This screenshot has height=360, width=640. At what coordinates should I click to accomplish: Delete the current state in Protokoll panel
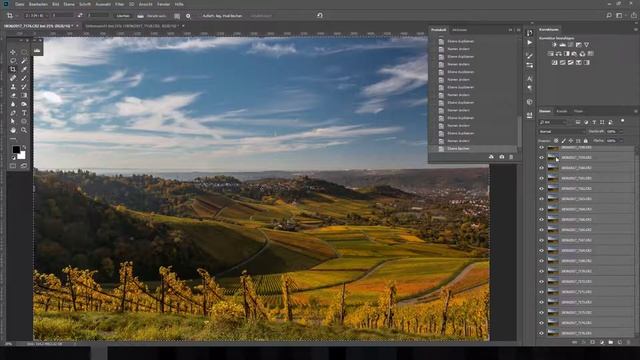coord(511,157)
